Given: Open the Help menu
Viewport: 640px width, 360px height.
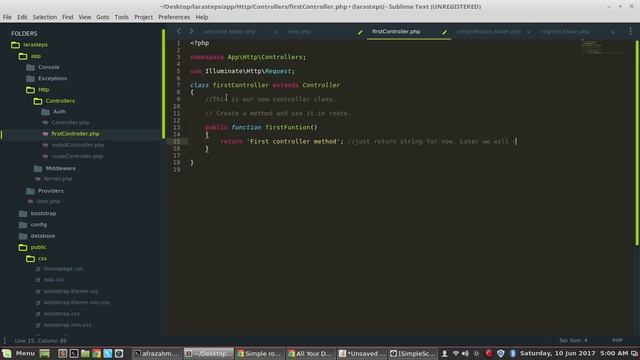Looking at the screenshot, I should [x=202, y=17].
